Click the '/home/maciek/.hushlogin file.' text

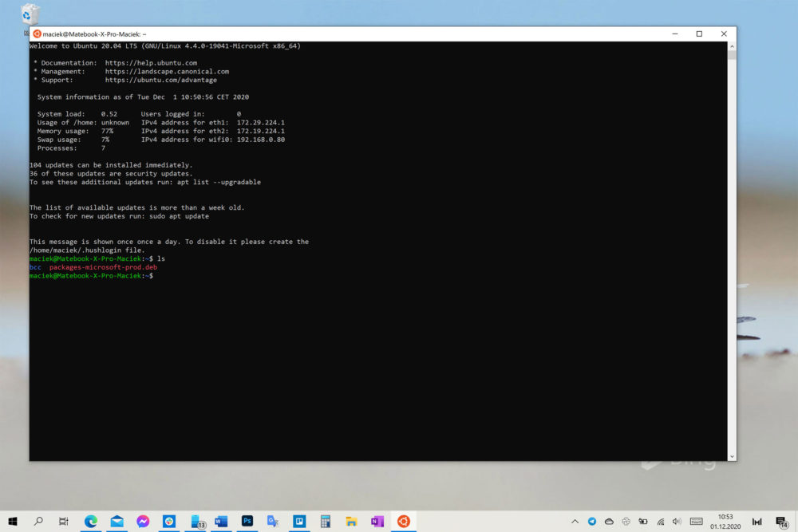(x=87, y=250)
